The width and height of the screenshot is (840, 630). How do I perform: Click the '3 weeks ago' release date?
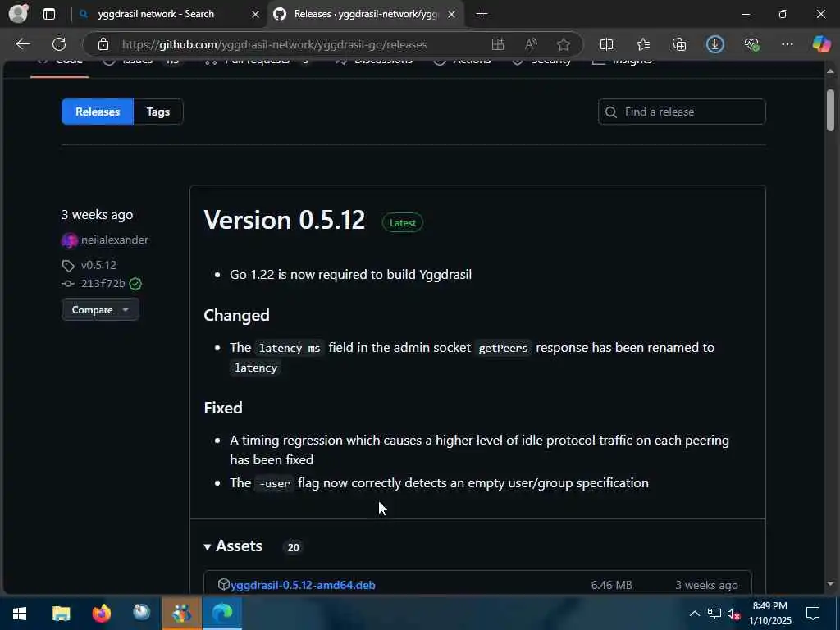coord(97,215)
